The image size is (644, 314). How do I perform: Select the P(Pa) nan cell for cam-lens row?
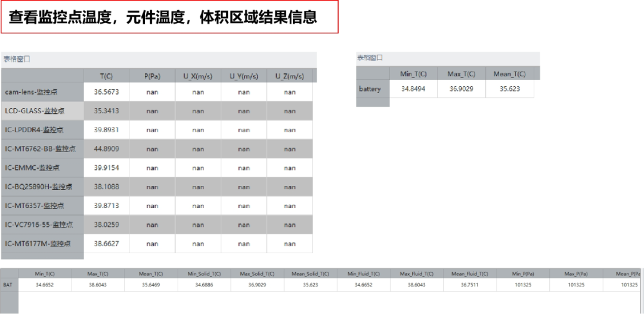[x=152, y=92]
